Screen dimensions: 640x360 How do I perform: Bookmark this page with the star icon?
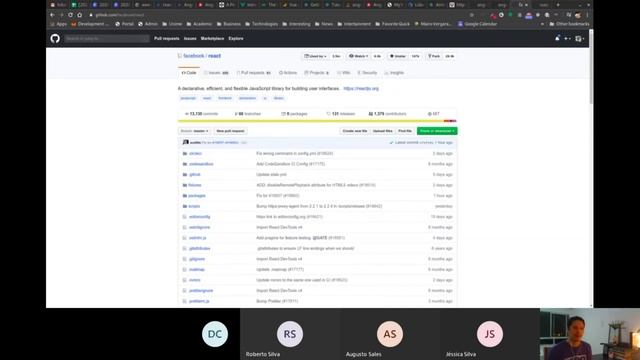pyautogui.click(x=472, y=15)
